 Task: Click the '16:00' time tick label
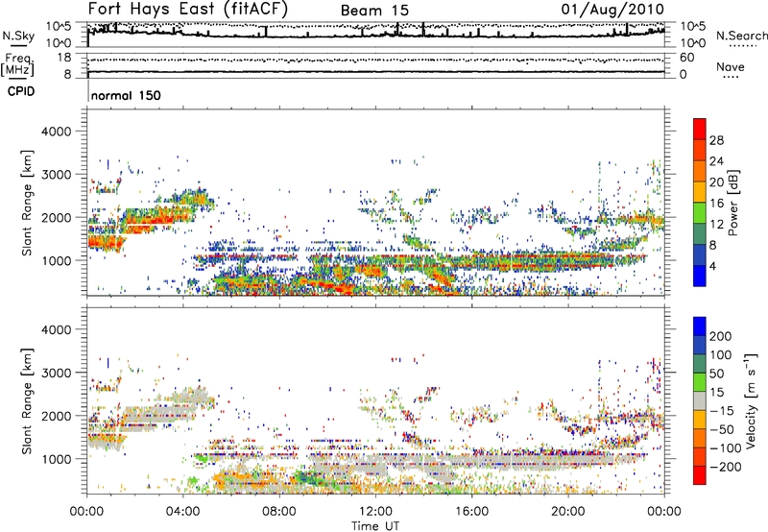click(471, 512)
